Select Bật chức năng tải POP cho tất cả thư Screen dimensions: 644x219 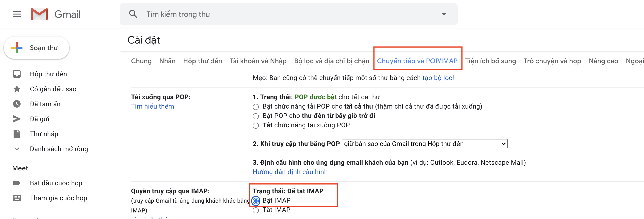coord(256,107)
